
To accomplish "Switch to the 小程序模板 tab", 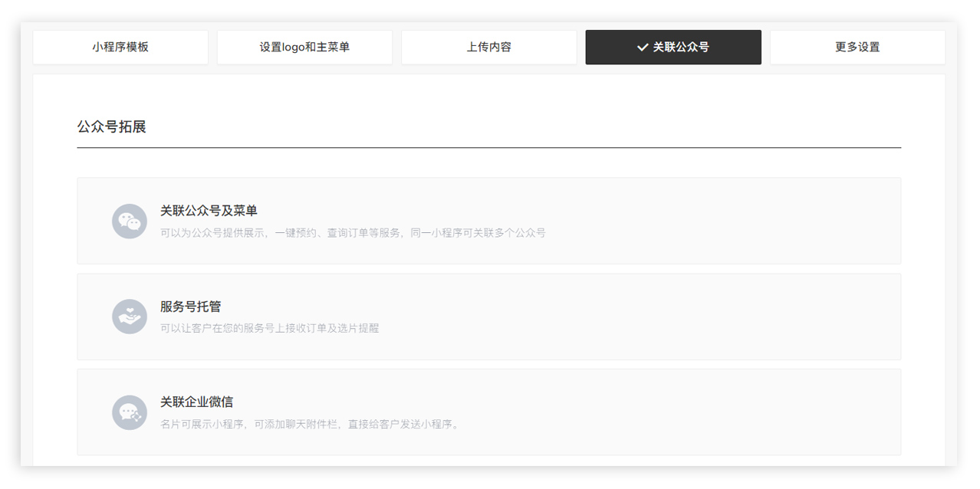I will 120,48.
